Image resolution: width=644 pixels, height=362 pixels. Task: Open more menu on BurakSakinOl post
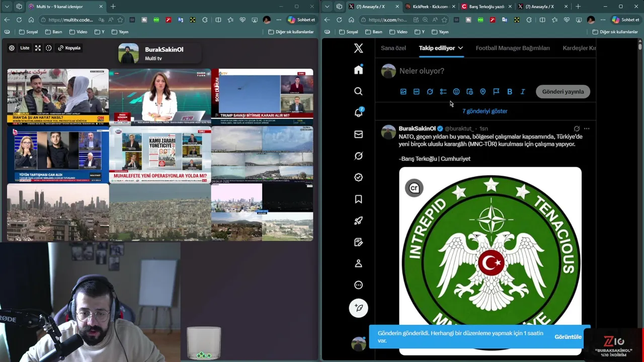tap(587, 129)
